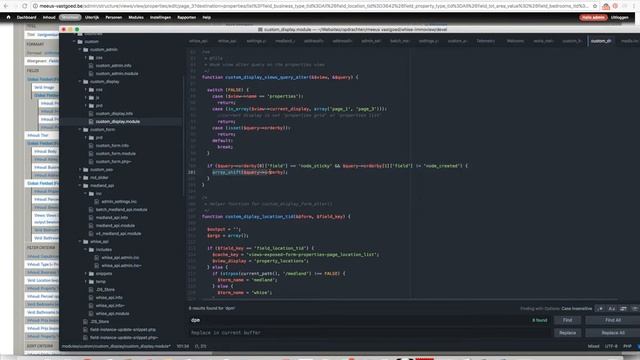The image size is (640, 360).
Task: Collapse the whise_api folder
Action: point(80,242)
